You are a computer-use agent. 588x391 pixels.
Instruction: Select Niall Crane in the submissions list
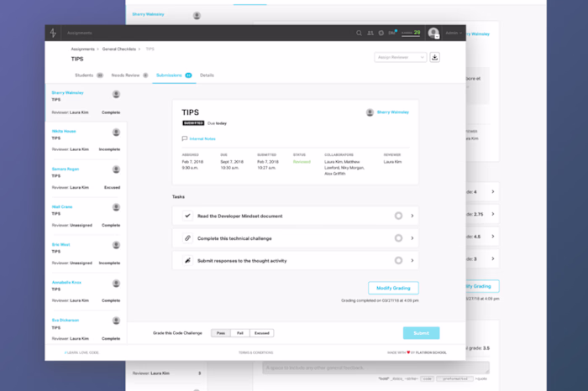click(86, 216)
